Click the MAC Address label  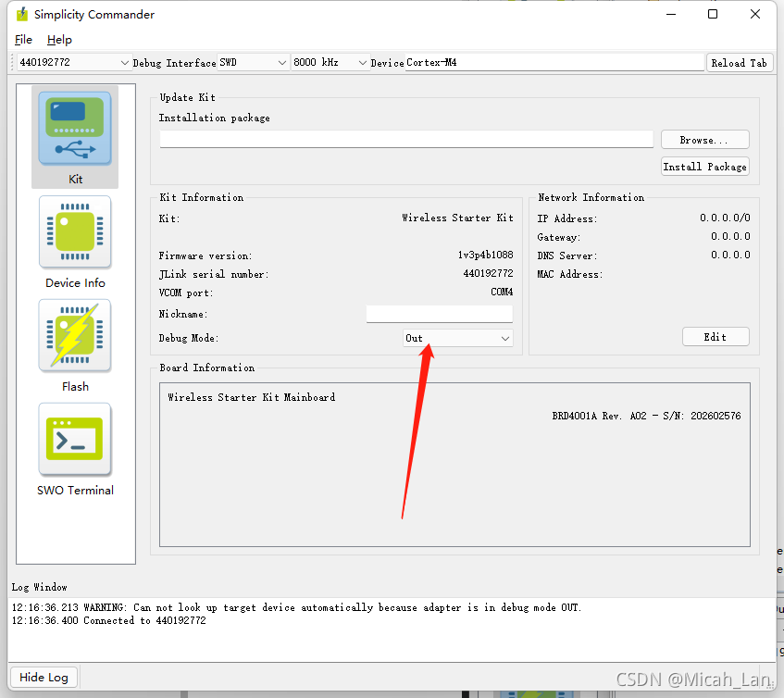569,274
